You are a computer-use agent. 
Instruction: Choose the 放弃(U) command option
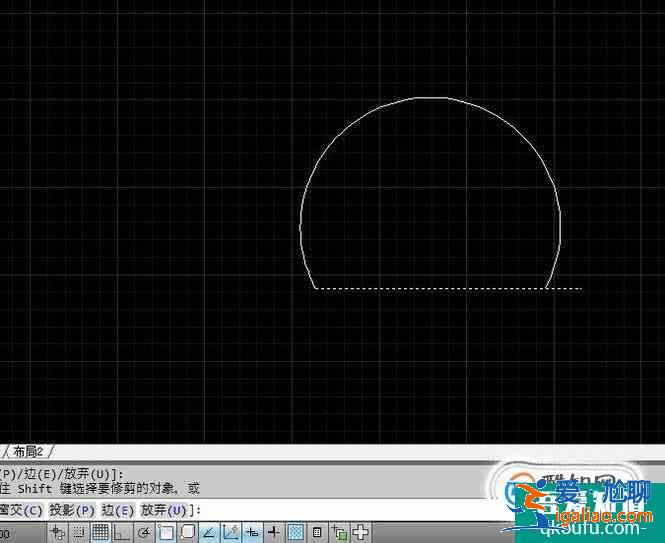click(164, 510)
